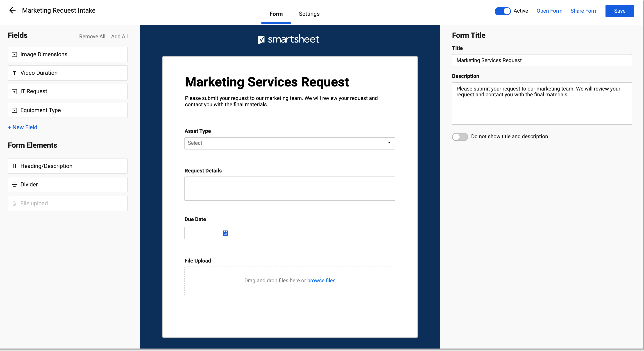Click the Divider form element icon
Viewport: 644px width, 351px height.
coord(14,185)
